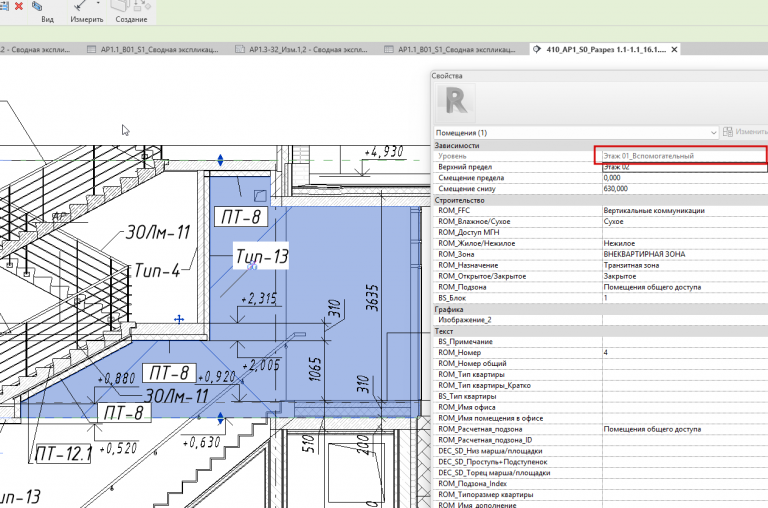Viewport: 768px width, 508px height.
Task: Click the Смещение снизу value field 630,000
Action: (685, 189)
